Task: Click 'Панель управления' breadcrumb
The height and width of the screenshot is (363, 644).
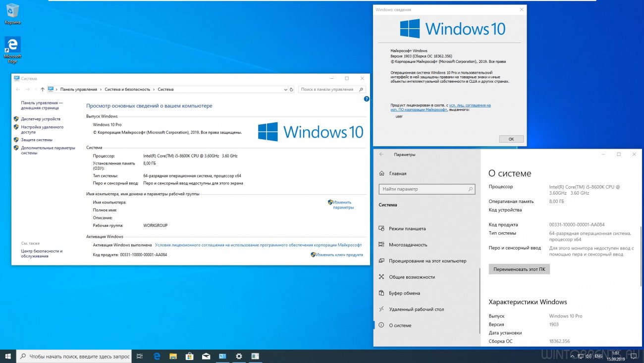Action: [x=79, y=90]
